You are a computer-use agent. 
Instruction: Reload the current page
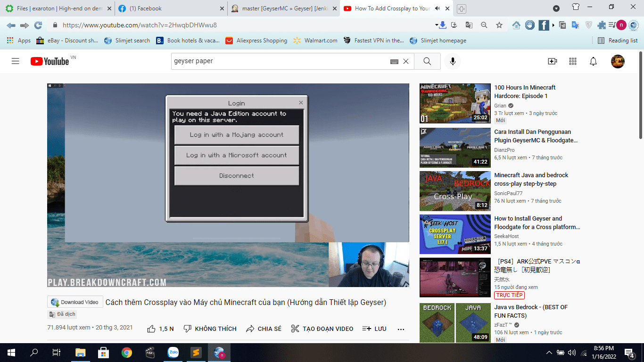coord(38,25)
